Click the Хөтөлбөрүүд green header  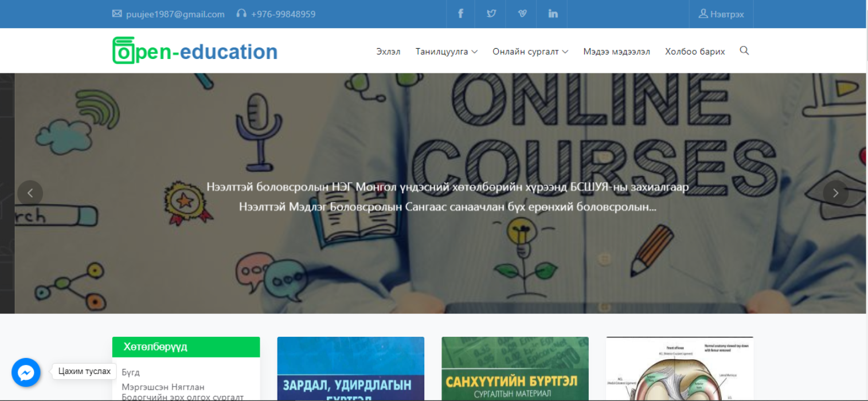click(x=186, y=347)
